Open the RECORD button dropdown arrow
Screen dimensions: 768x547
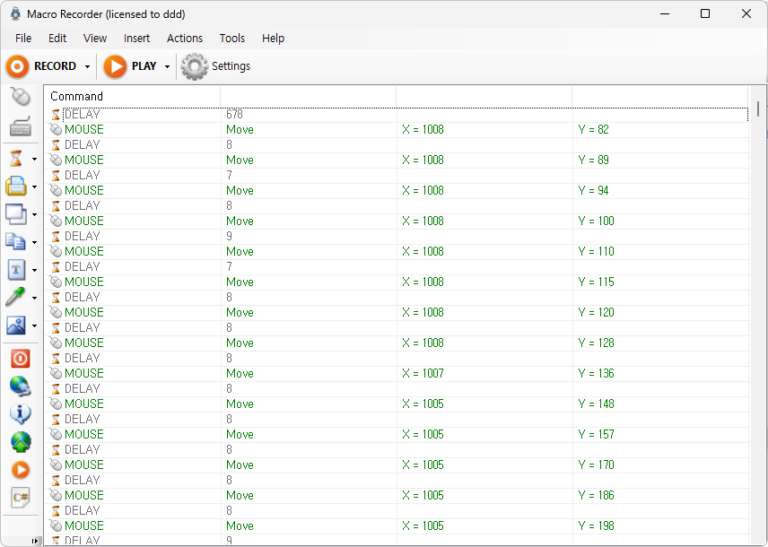pos(87,67)
